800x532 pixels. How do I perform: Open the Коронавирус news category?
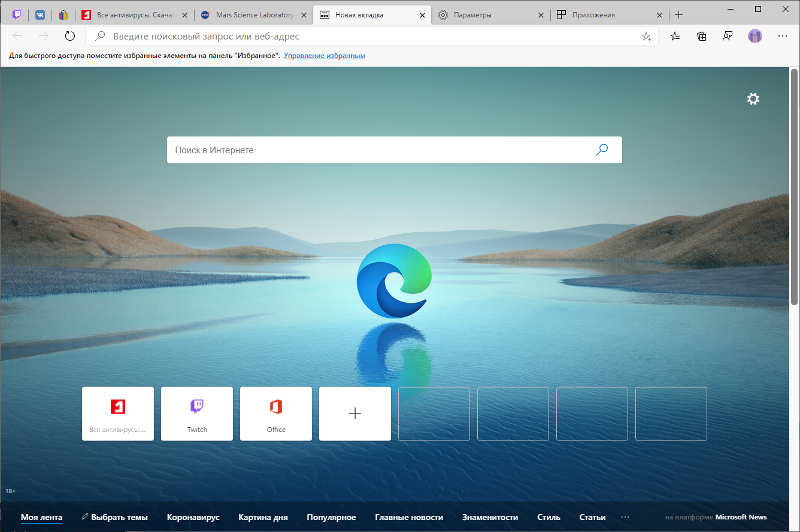(x=193, y=517)
